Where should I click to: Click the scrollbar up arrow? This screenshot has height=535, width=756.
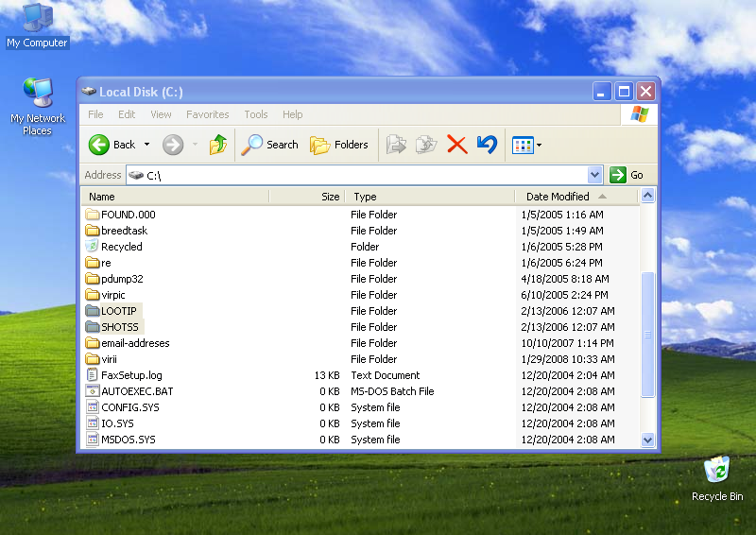pos(647,196)
